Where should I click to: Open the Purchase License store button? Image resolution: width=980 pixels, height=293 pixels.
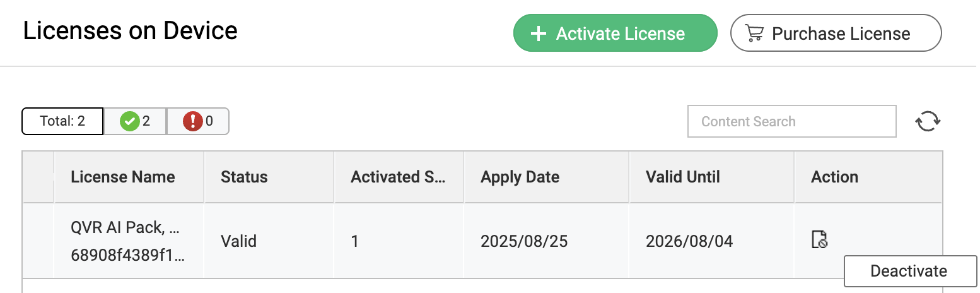click(x=836, y=33)
